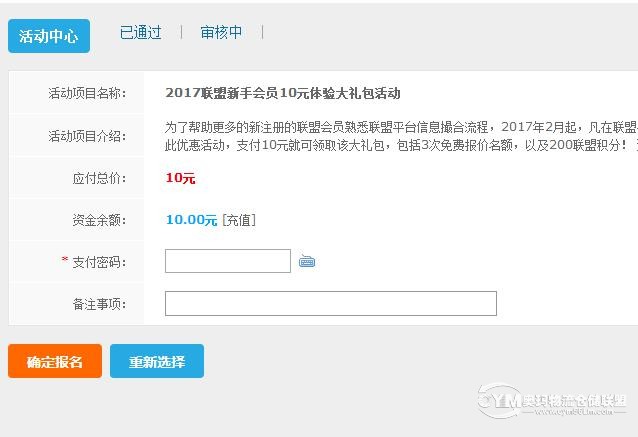
Task: Focus the 备注事项 remarks field
Action: [x=331, y=303]
